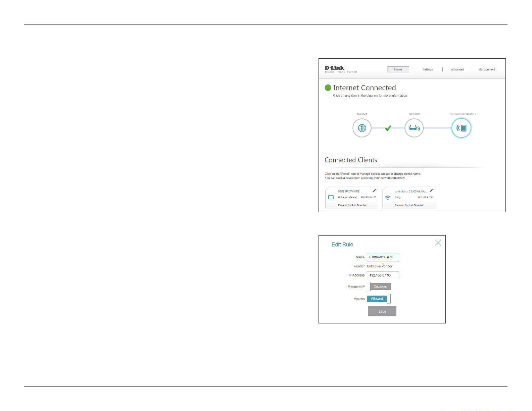
Task: Click the Save button in Edit Rule
Action: 382,311
